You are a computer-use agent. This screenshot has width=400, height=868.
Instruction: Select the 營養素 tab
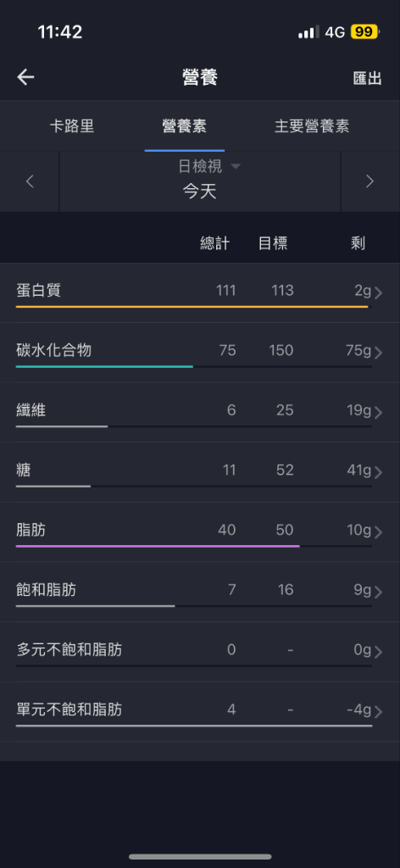pos(184,125)
